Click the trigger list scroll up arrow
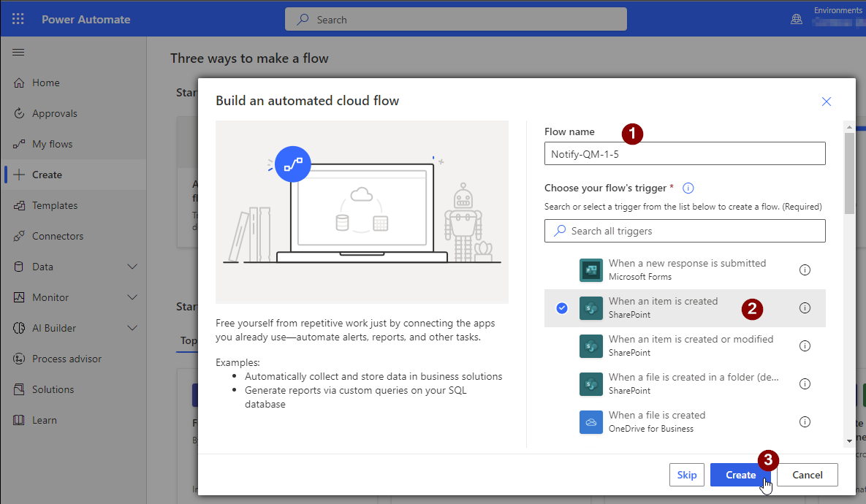 coord(849,127)
